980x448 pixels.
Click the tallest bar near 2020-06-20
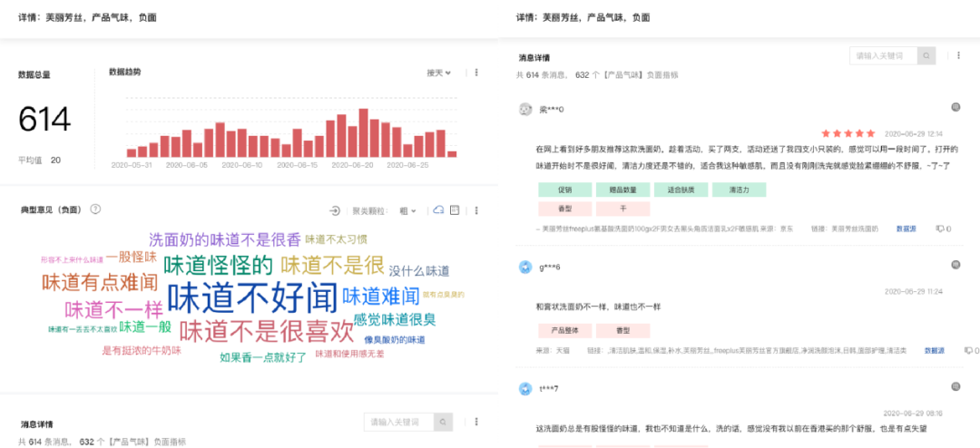coord(364,132)
